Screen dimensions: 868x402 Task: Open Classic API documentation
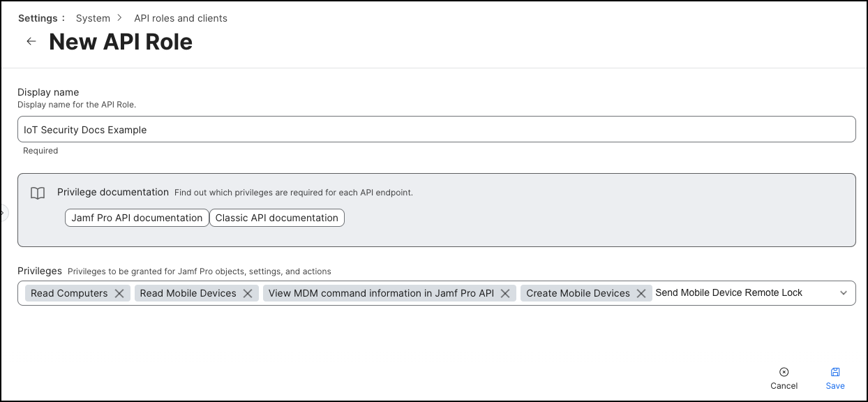pyautogui.click(x=277, y=218)
